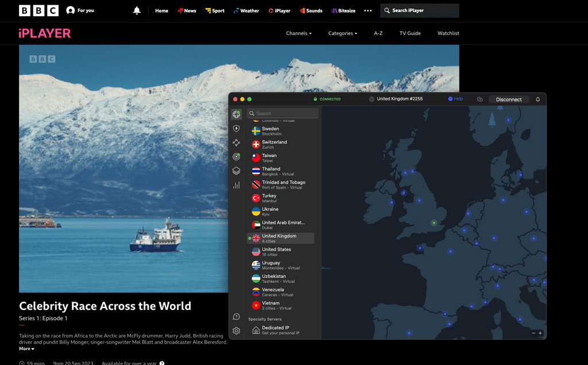Click the pink iPLAYER logo
This screenshot has width=588, height=365.
[x=45, y=33]
